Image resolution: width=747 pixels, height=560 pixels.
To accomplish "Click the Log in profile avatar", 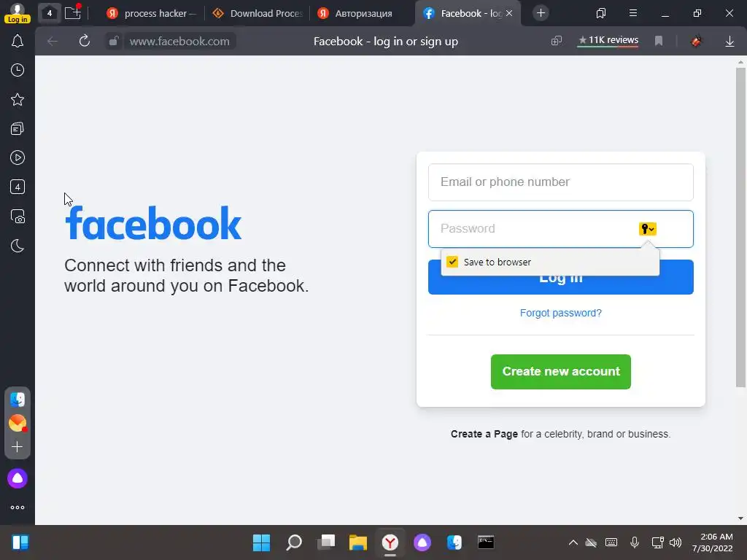I will [18, 13].
